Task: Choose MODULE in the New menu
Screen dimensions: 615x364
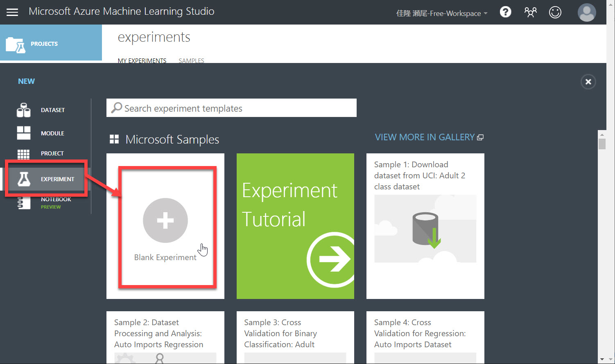Action: coord(52,133)
